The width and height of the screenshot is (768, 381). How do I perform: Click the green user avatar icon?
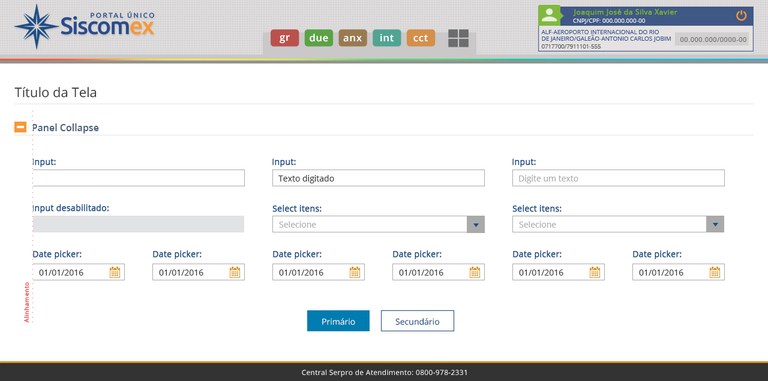(x=549, y=15)
